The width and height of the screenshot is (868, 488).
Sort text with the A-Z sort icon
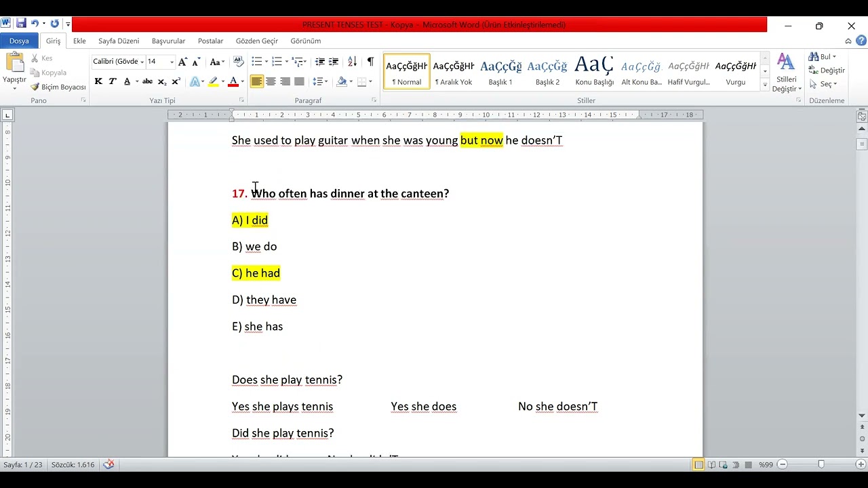352,62
